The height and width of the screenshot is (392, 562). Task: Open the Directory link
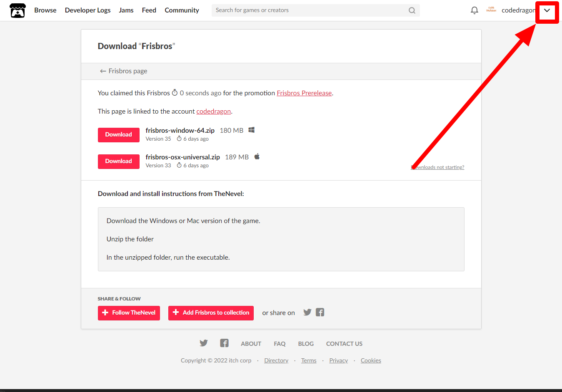point(276,361)
